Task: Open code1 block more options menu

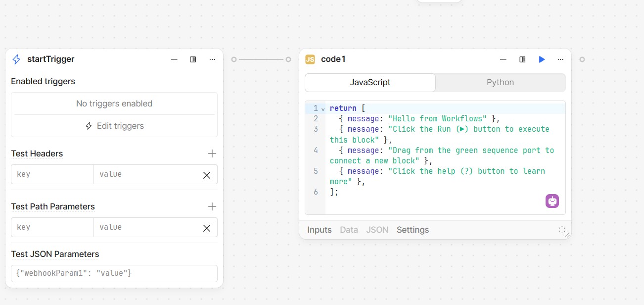Action: coord(560,59)
